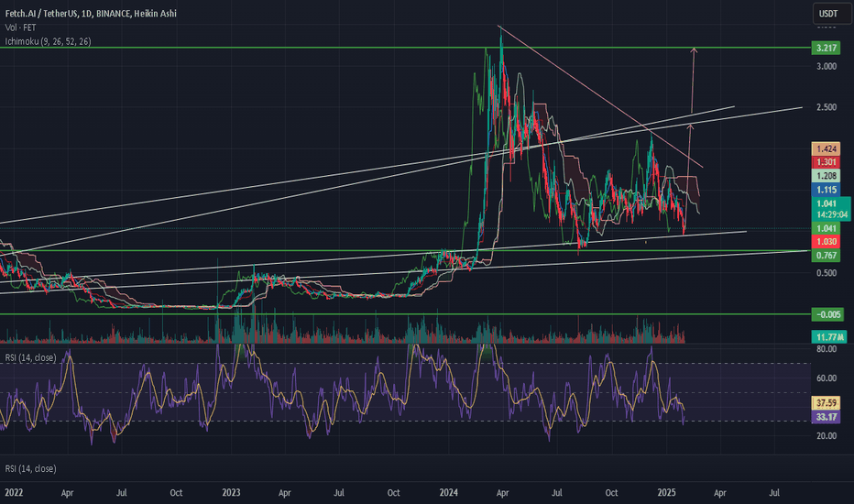Select the upper RSI (14, close) legend
The image size is (854, 504).
(30, 357)
